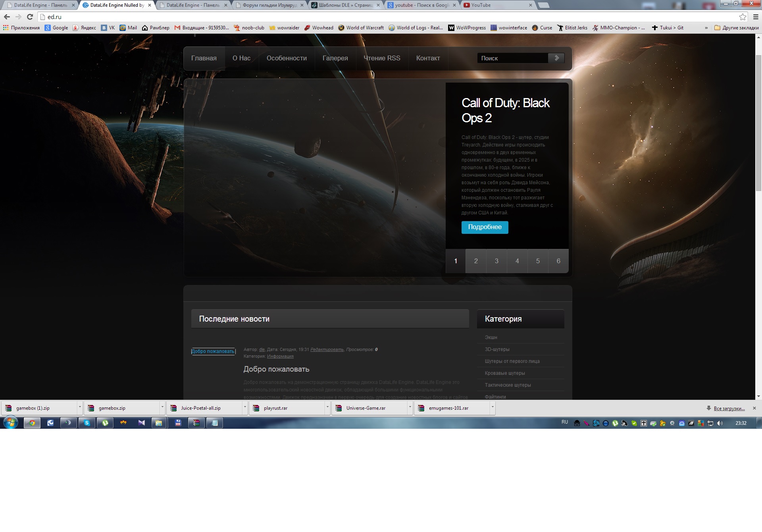Open the Информация category link
Screen dimensions: 762x532
[x=280, y=356]
